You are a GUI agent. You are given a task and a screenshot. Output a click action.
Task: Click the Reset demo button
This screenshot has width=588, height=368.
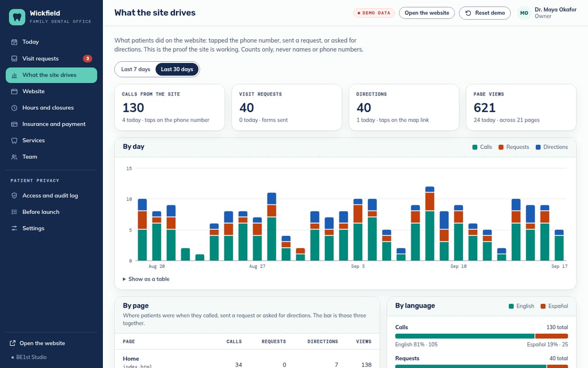485,13
